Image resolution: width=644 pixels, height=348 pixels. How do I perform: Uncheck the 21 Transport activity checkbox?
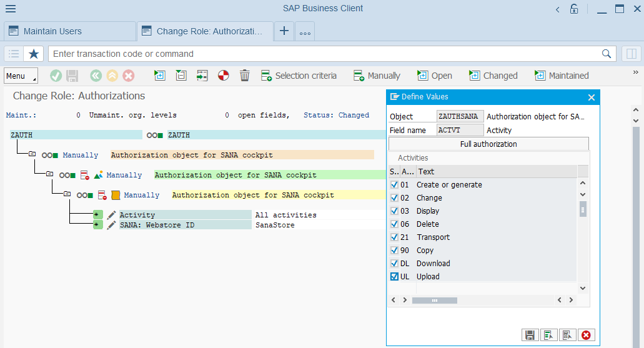point(394,237)
